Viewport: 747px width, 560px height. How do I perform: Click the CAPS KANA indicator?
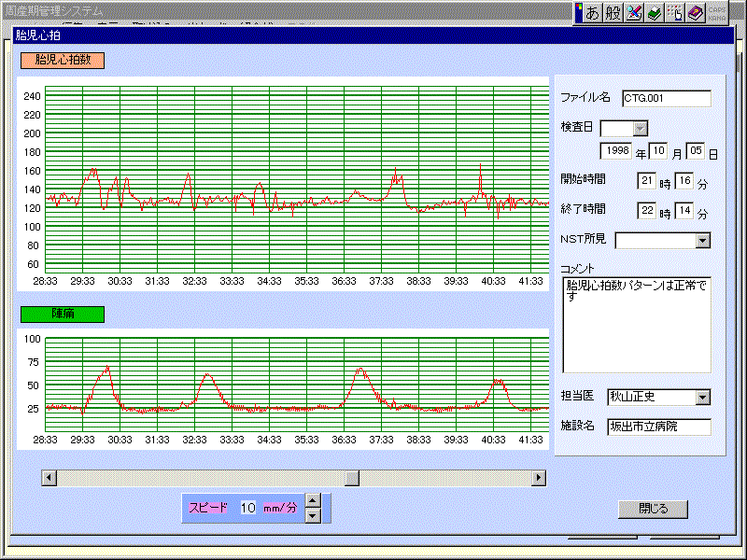[x=717, y=13]
